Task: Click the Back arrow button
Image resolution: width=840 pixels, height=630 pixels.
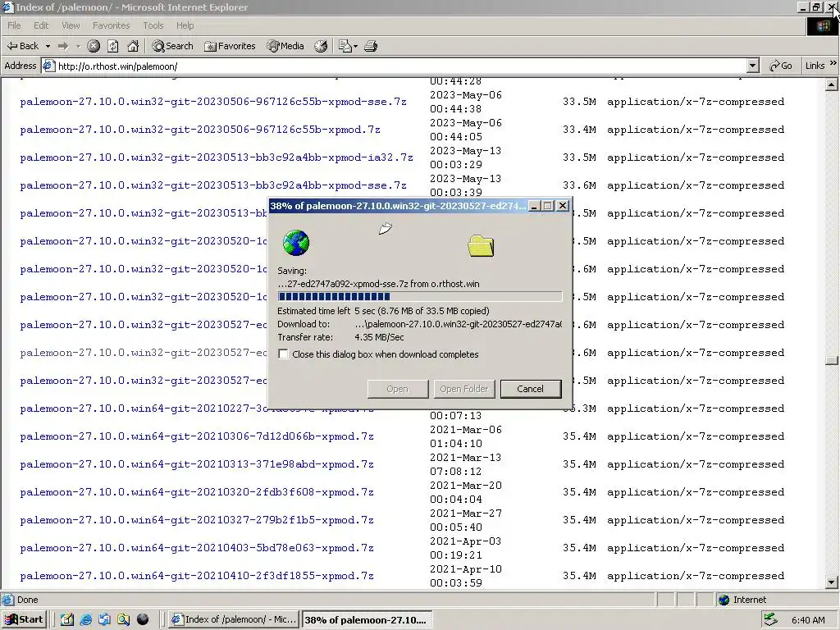Action: 22,46
